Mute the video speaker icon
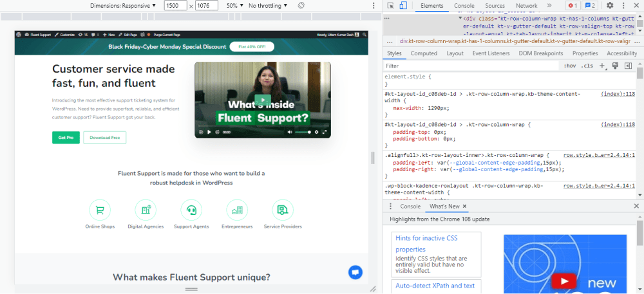644x294 pixels. point(290,132)
